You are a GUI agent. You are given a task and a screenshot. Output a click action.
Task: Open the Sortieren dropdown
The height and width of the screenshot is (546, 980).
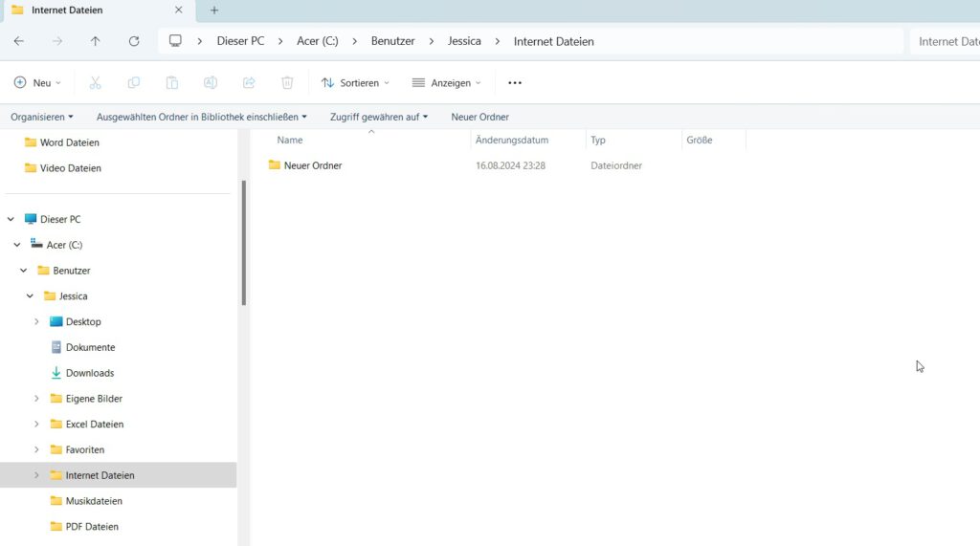point(355,82)
